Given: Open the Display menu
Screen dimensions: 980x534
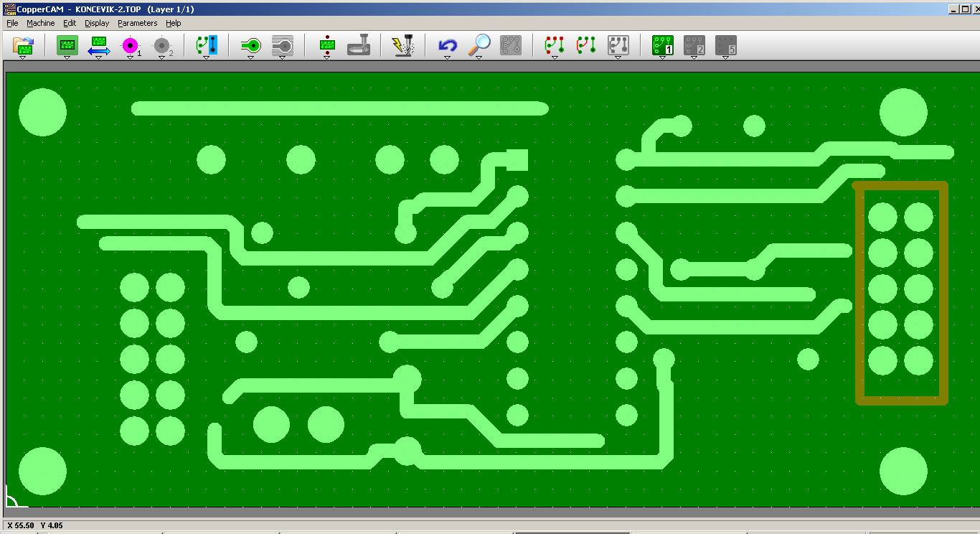Looking at the screenshot, I should click(97, 23).
